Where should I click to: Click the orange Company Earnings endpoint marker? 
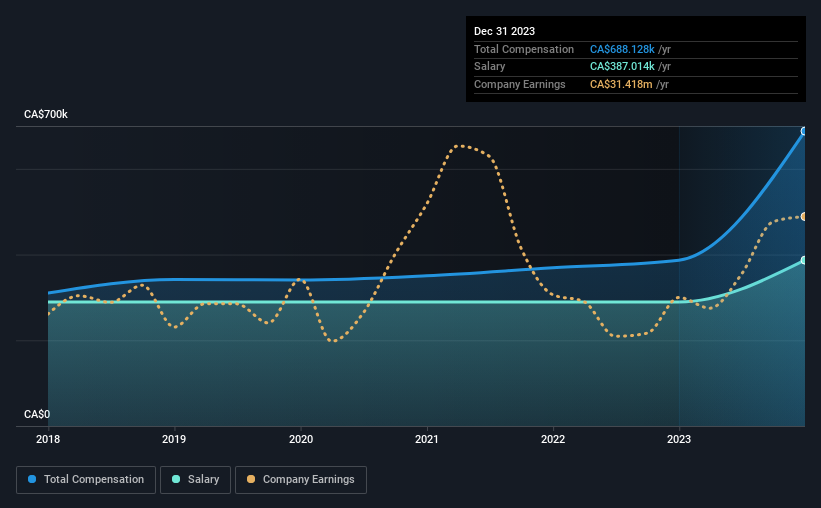(804, 216)
